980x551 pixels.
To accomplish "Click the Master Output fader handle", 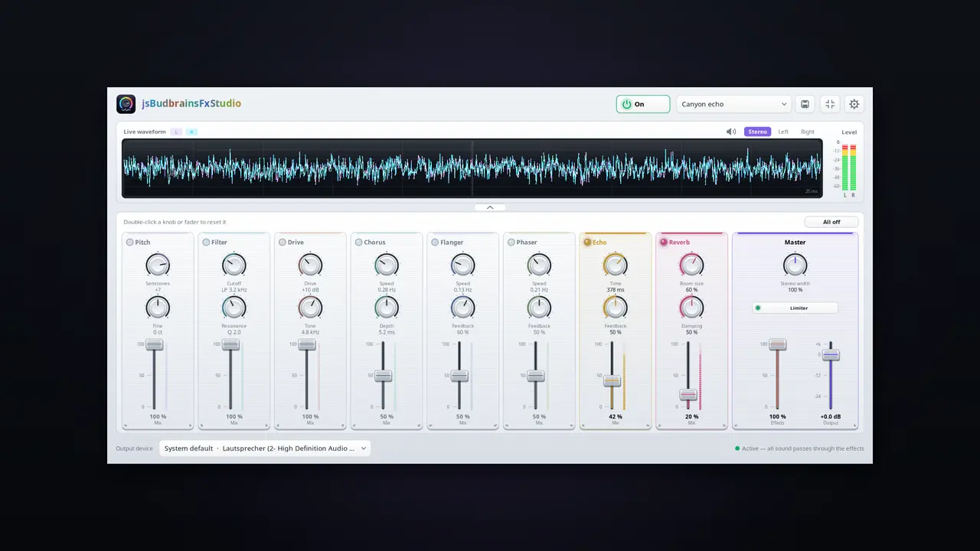I will click(x=831, y=354).
